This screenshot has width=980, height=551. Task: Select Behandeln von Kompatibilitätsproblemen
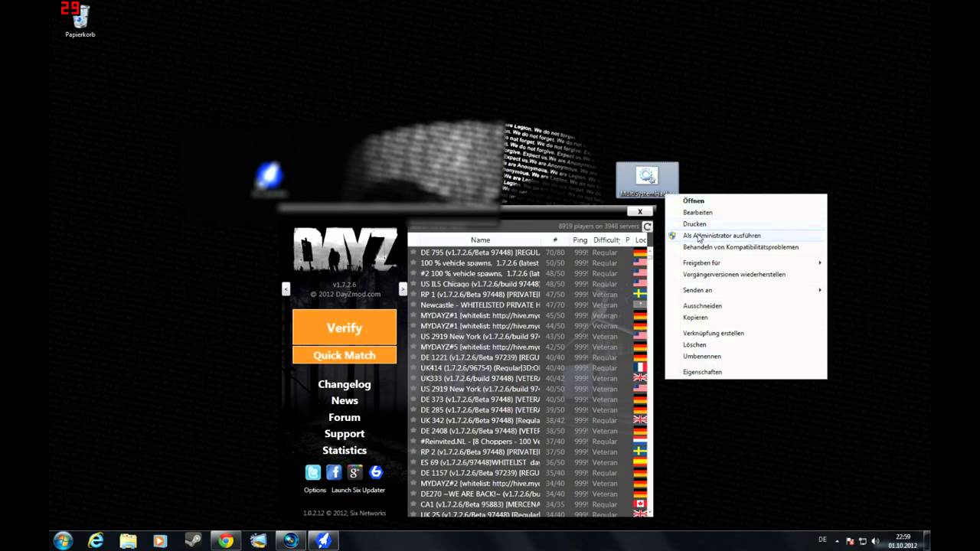(x=740, y=247)
